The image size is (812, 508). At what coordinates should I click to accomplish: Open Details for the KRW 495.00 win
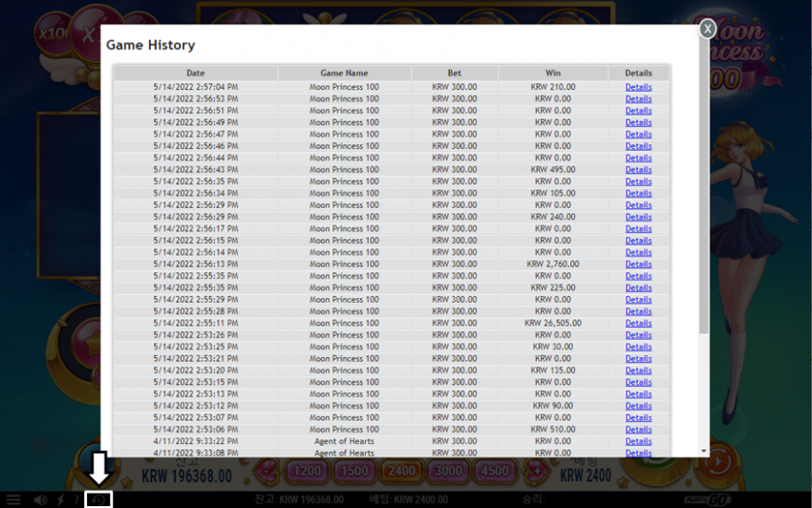[638, 170]
